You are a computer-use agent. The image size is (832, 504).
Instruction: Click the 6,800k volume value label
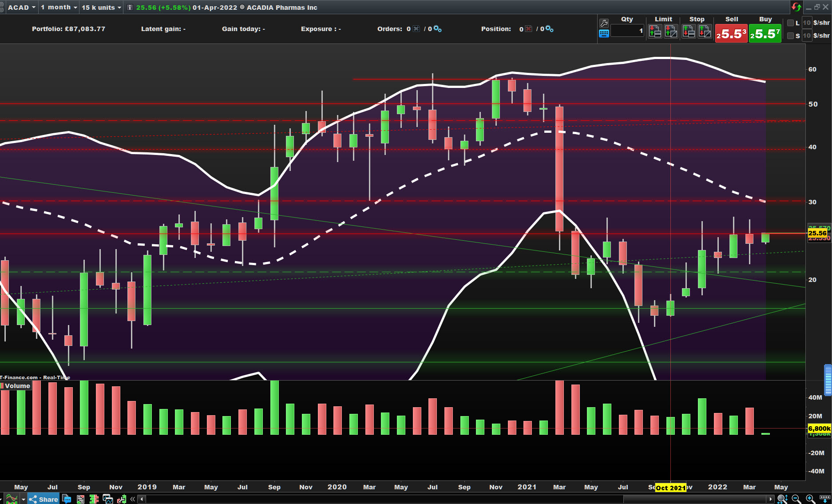819,429
